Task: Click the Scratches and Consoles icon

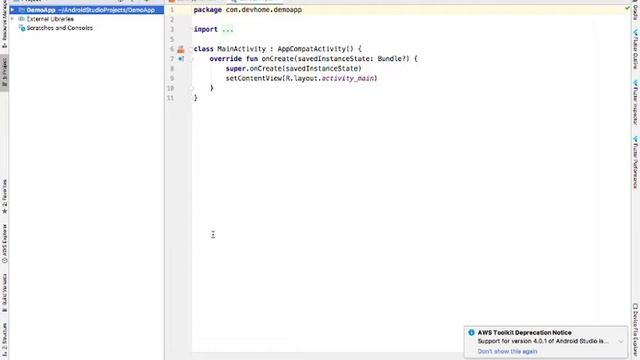Action: 22,28
